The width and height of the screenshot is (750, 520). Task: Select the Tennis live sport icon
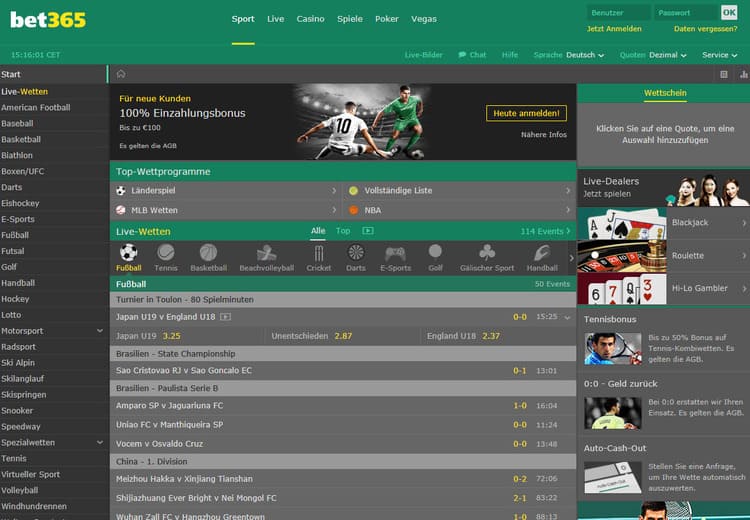(166, 252)
